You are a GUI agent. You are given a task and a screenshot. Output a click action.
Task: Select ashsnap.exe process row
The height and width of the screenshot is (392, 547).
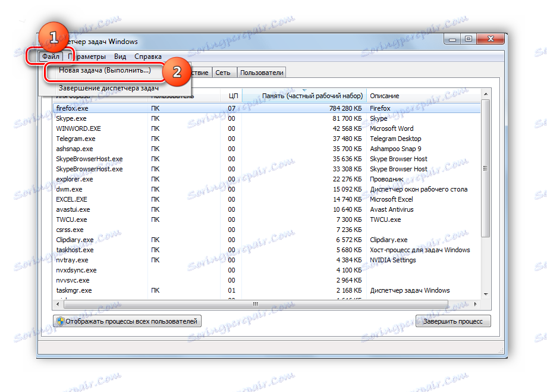click(x=267, y=149)
